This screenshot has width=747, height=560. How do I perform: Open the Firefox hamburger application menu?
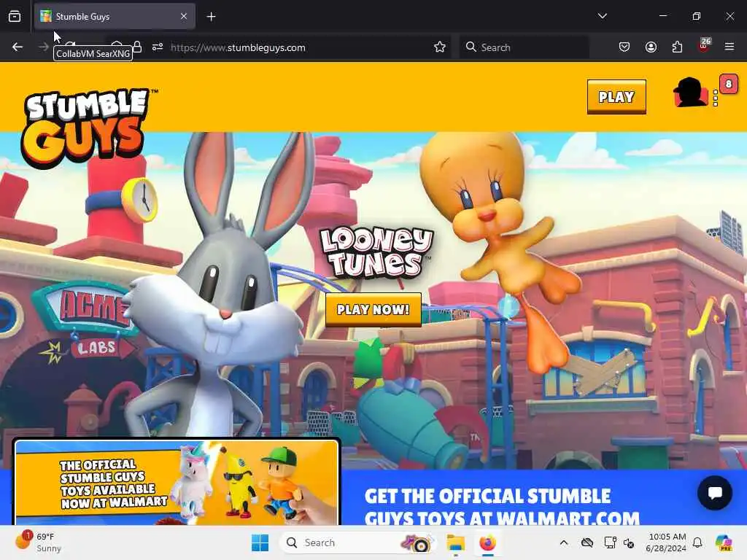[x=729, y=47]
